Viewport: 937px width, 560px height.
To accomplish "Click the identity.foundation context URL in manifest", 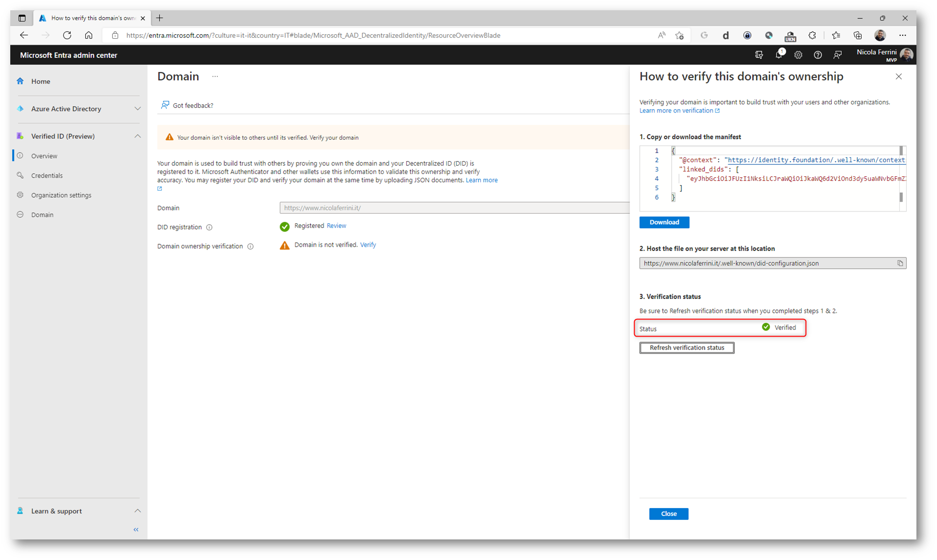I will pyautogui.click(x=816, y=160).
